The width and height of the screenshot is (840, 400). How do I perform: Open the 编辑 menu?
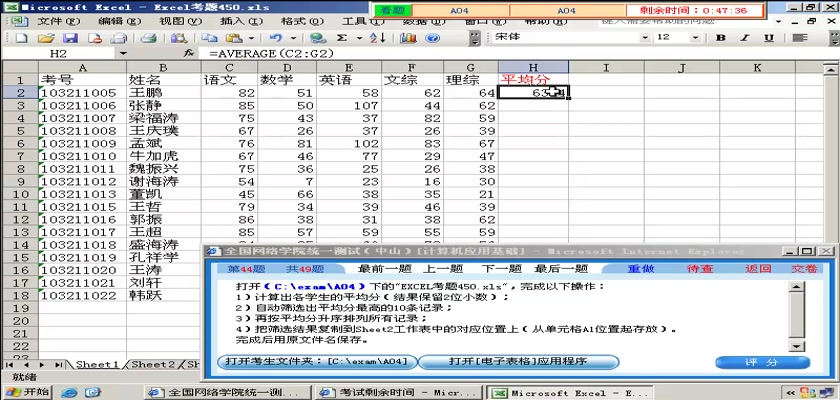point(119,22)
